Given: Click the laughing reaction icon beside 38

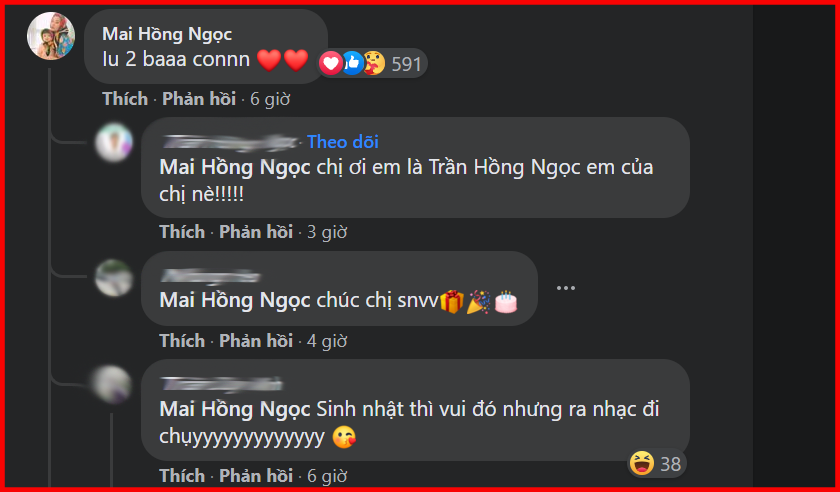Looking at the screenshot, I should tap(642, 463).
